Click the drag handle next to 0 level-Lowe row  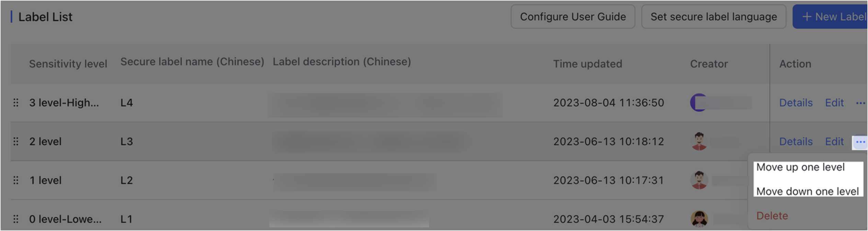[16, 219]
